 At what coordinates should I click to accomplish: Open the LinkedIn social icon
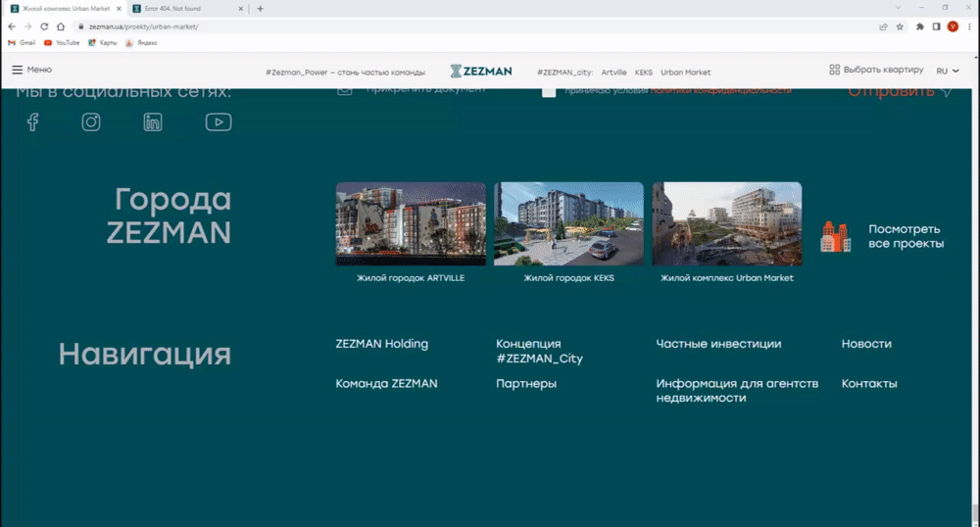153,121
